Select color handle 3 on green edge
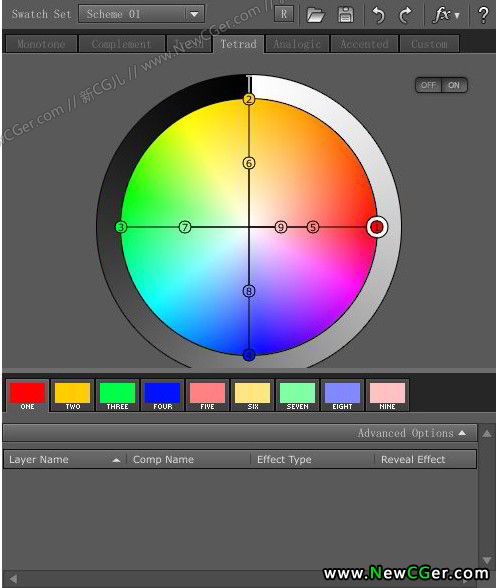Screen dimensions: 498x588 (x=121, y=227)
